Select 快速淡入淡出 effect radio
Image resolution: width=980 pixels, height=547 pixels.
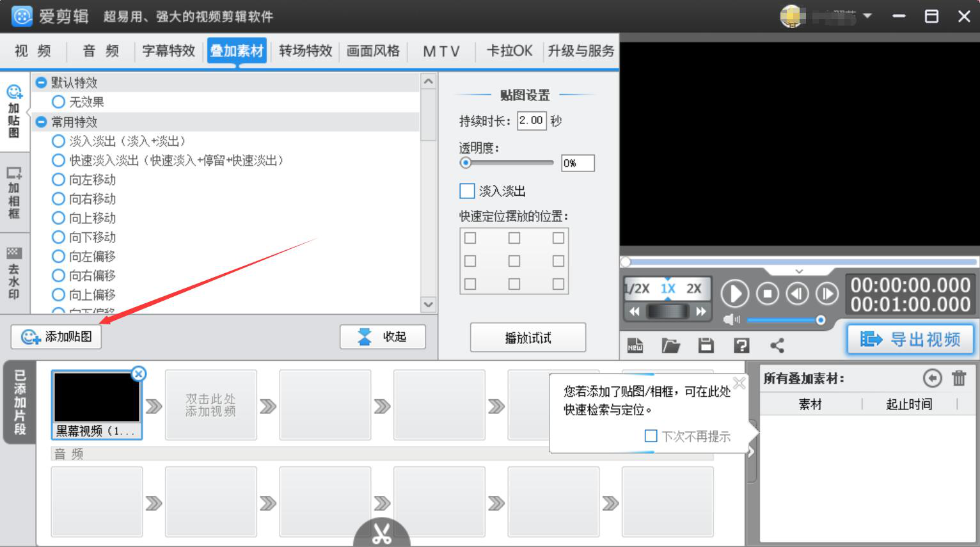point(58,160)
